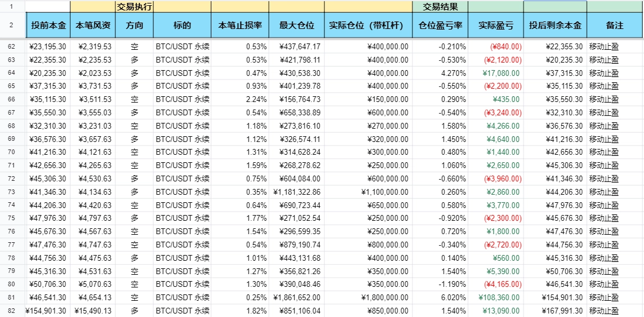Click row header 2

(12, 25)
